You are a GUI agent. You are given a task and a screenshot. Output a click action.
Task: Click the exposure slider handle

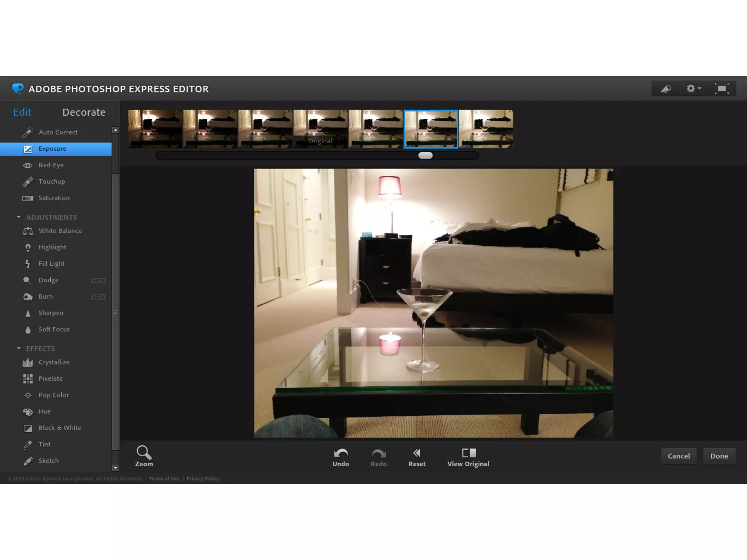[x=425, y=156]
